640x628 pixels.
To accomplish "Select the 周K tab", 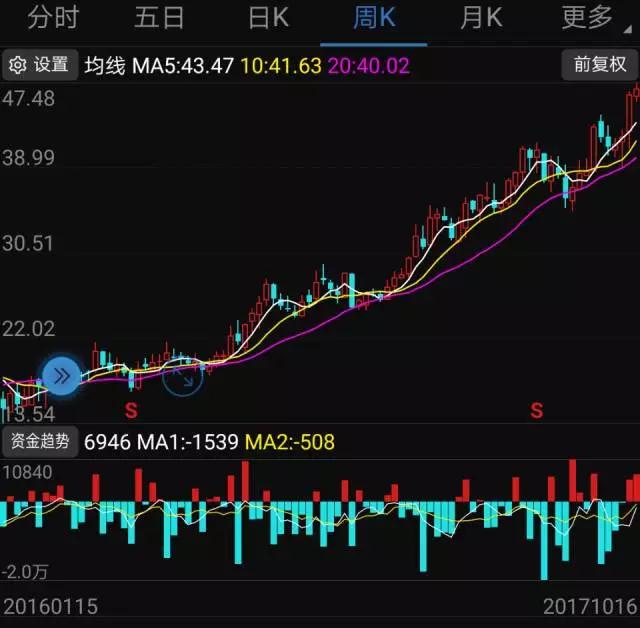I will 374,18.
